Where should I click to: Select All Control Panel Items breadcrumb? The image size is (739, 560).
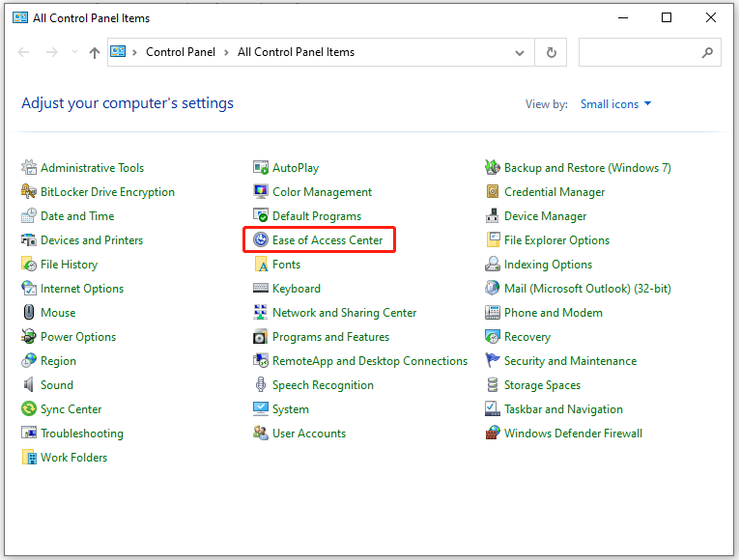coord(296,52)
